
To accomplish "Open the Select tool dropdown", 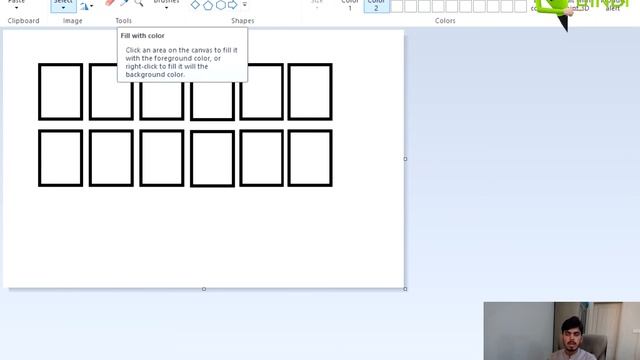I will [63, 6].
